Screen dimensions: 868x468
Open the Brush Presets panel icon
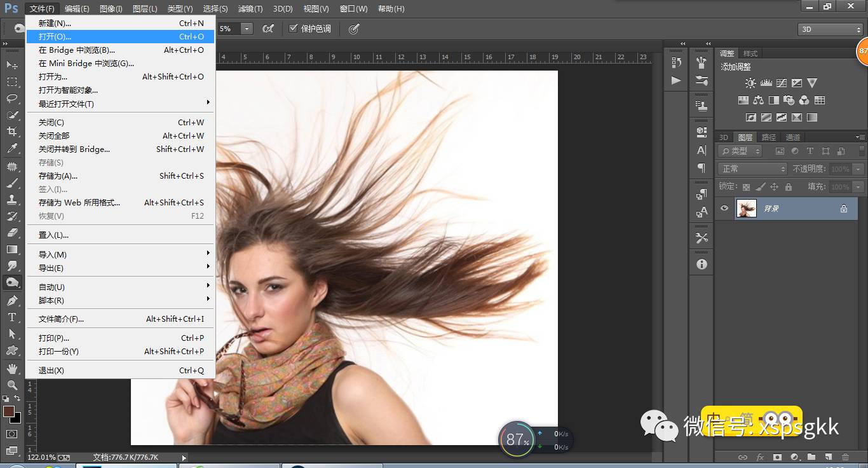(x=702, y=81)
